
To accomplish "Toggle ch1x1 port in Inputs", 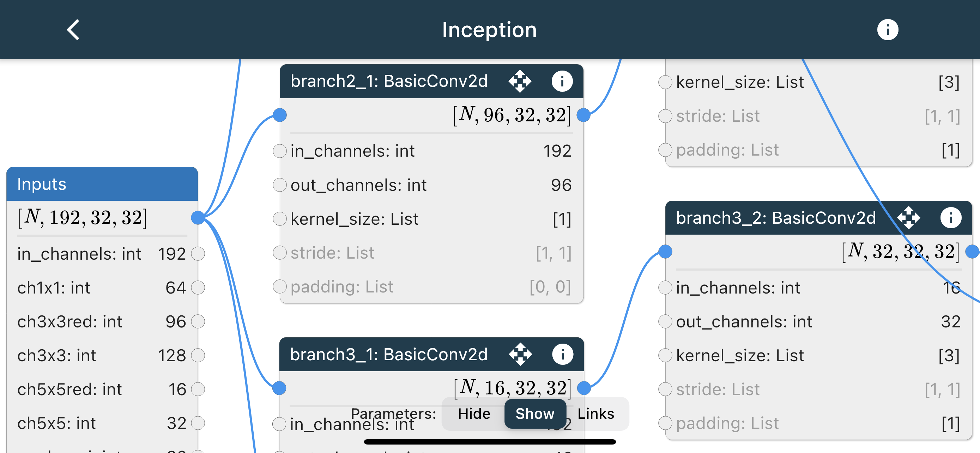I will click(x=198, y=287).
